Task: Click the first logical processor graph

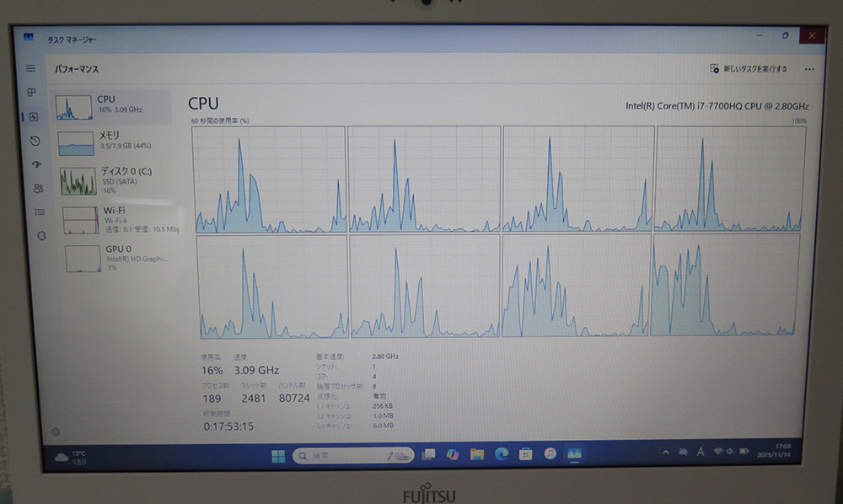Action: pos(269,179)
